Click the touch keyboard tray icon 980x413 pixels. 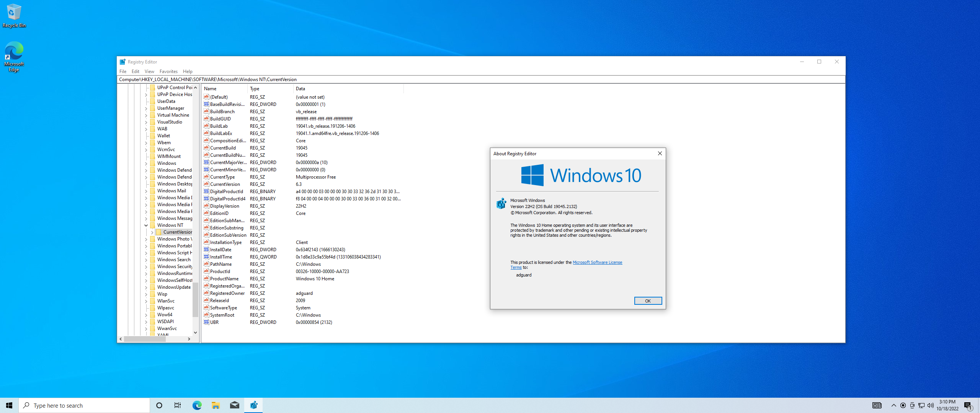pyautogui.click(x=877, y=405)
